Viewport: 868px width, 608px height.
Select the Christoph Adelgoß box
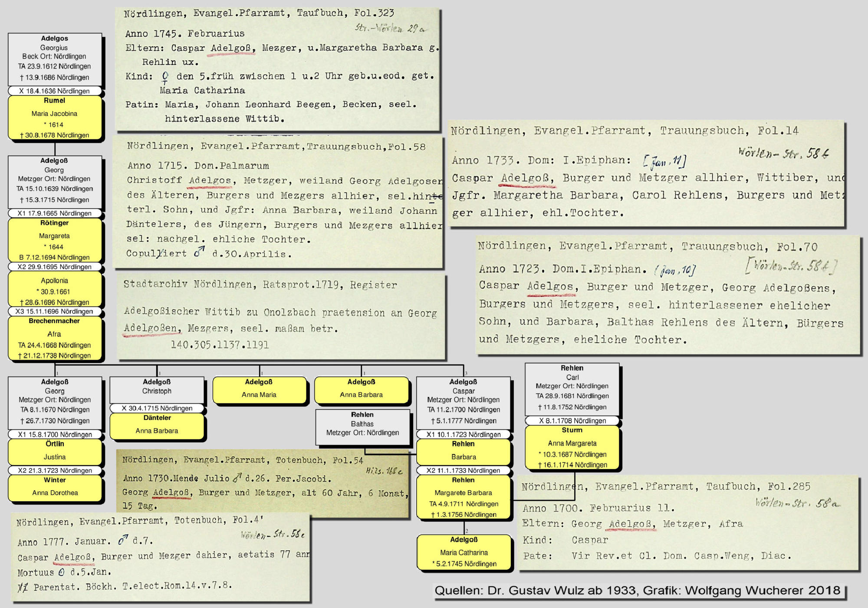tap(157, 389)
